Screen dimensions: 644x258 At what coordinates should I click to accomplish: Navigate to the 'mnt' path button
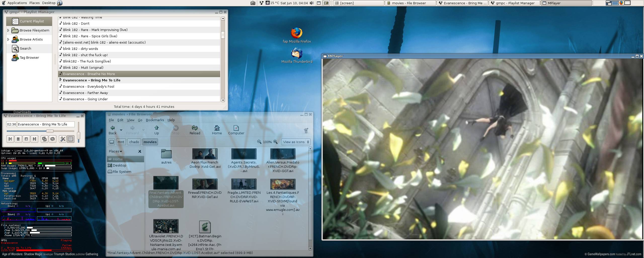pos(121,142)
